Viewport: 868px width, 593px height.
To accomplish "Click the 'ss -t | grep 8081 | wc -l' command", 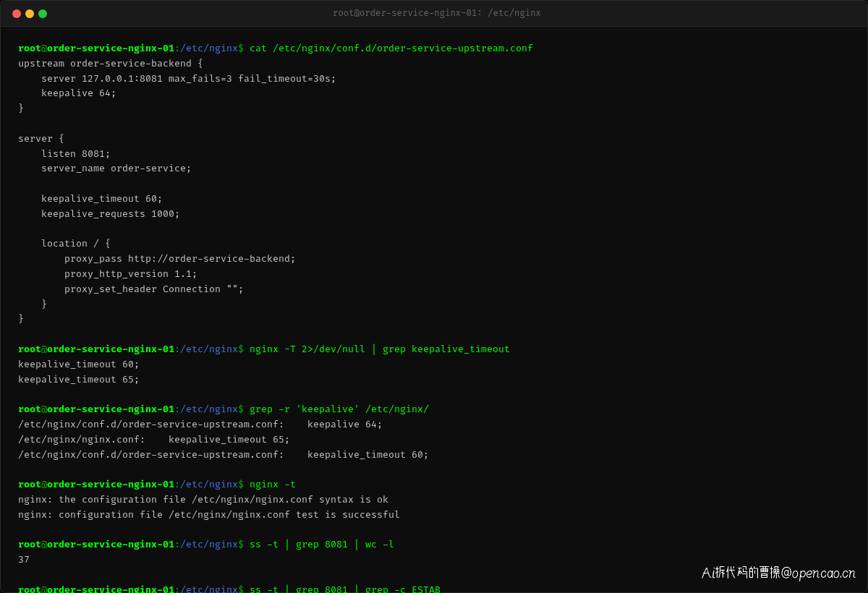I will (322, 545).
